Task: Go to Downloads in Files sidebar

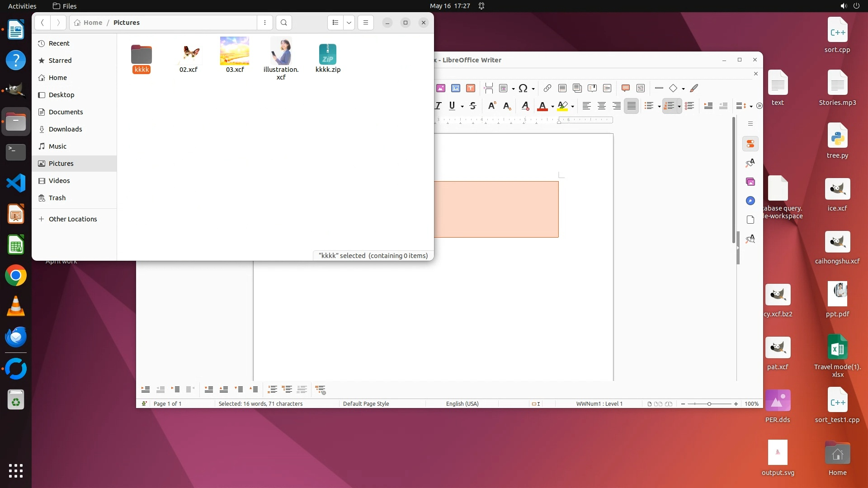Action: coord(65,129)
